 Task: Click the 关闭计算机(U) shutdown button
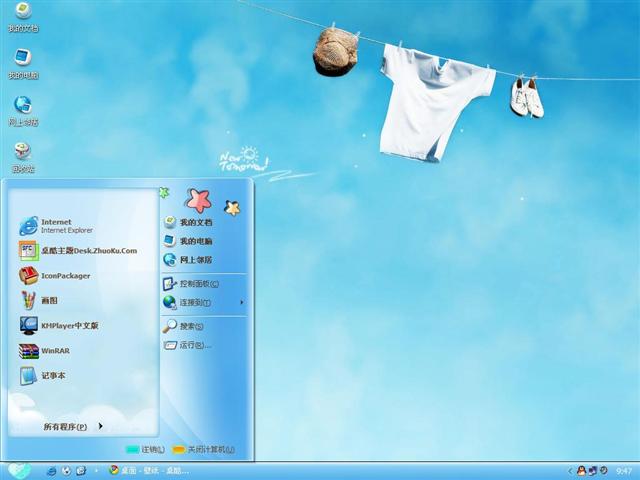tap(203, 449)
